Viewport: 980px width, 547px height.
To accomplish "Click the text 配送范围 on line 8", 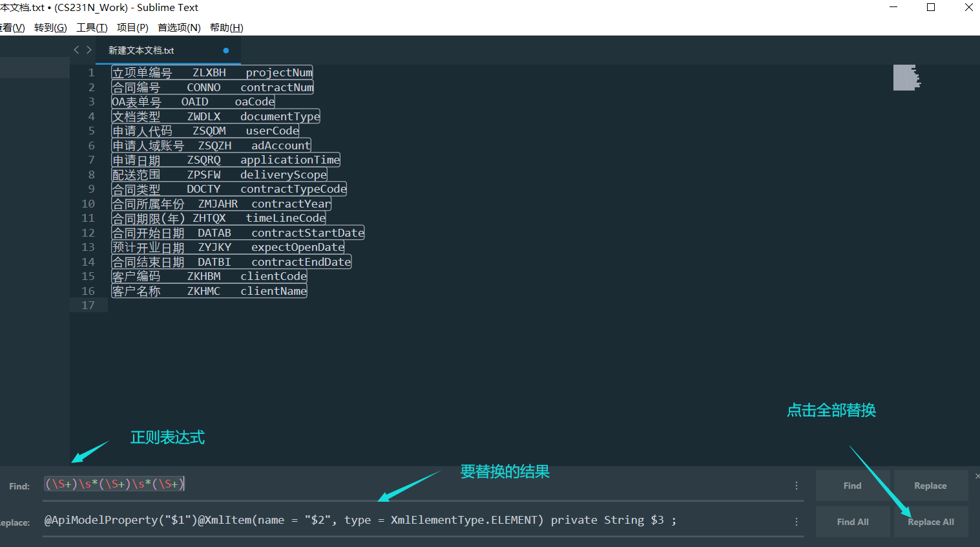I will pos(136,175).
